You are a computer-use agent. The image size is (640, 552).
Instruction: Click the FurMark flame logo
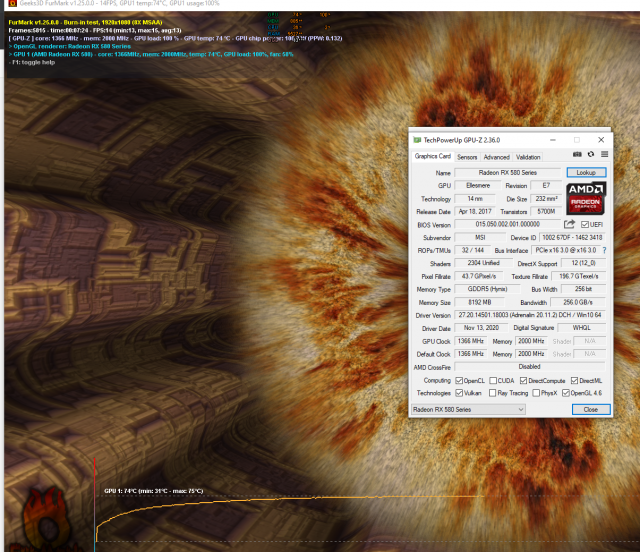click(44, 519)
